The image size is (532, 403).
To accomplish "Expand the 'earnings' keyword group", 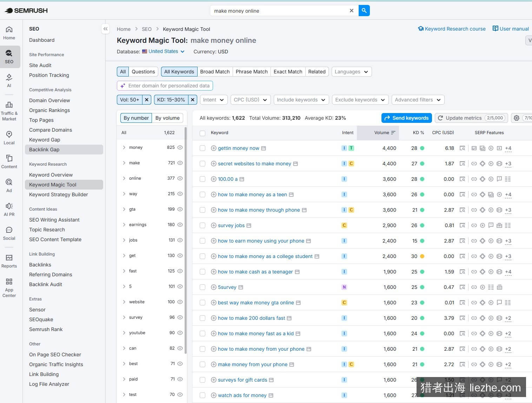I will point(124,225).
